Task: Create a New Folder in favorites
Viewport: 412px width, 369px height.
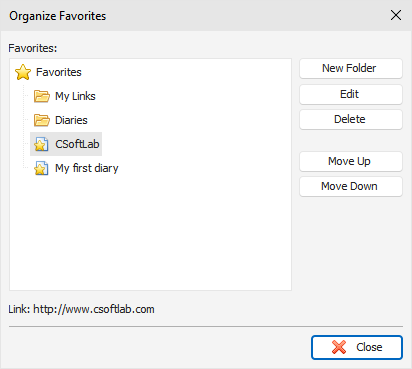Action: coord(351,68)
